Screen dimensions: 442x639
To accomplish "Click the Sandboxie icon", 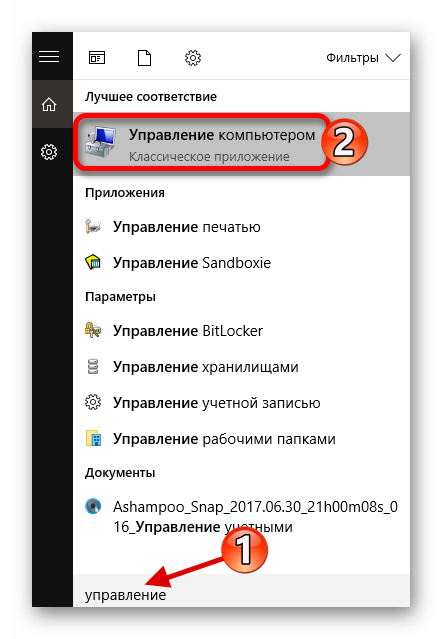I will tap(93, 262).
